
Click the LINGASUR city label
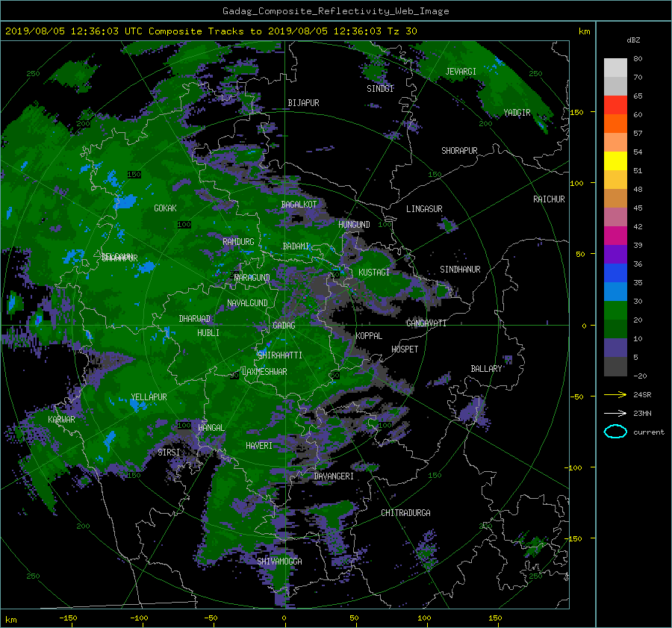point(424,209)
